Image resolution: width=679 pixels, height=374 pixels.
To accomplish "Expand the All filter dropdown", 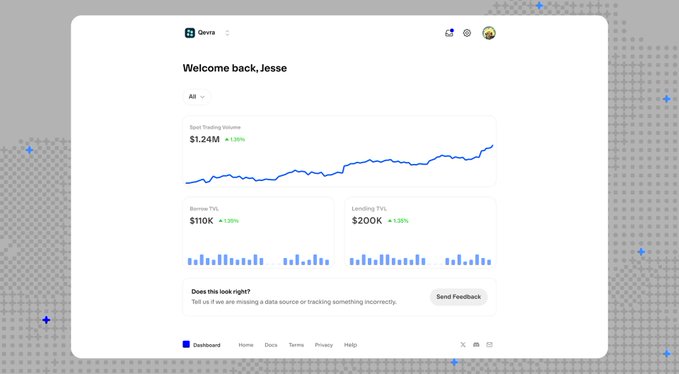I will (x=197, y=97).
